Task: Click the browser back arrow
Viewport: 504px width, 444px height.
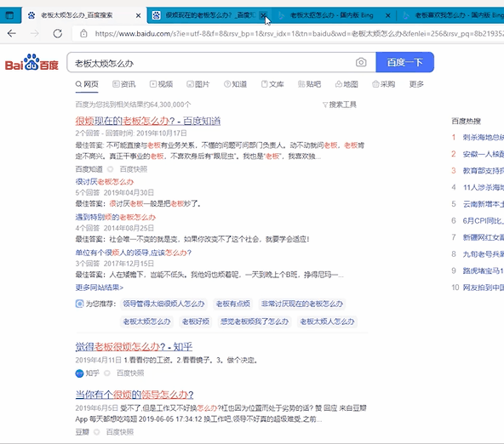Action: (12, 33)
